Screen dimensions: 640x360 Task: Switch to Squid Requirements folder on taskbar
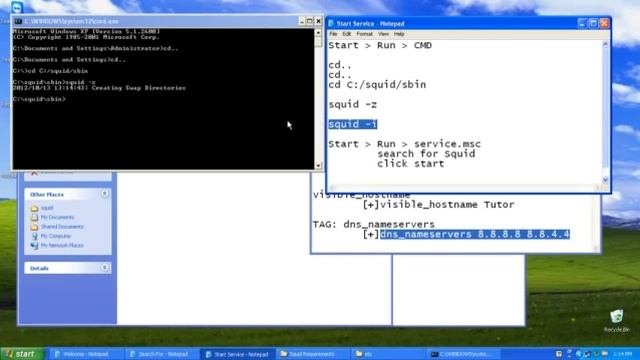313,354
